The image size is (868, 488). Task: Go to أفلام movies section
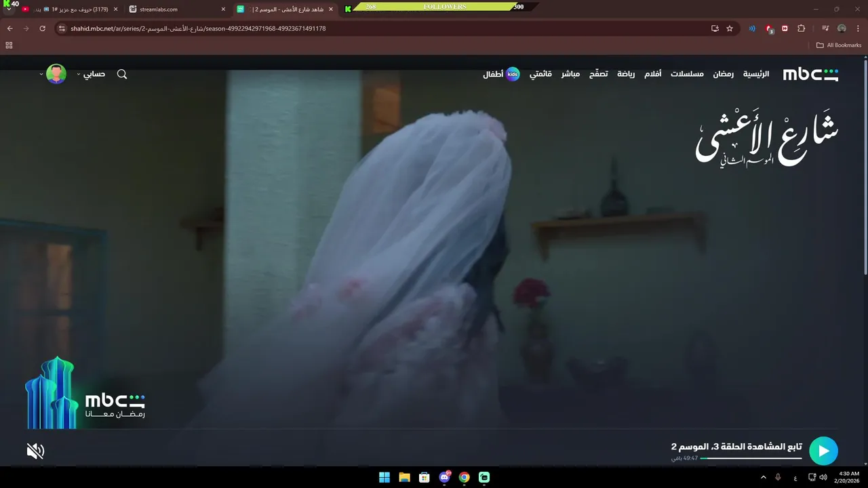[652, 74]
